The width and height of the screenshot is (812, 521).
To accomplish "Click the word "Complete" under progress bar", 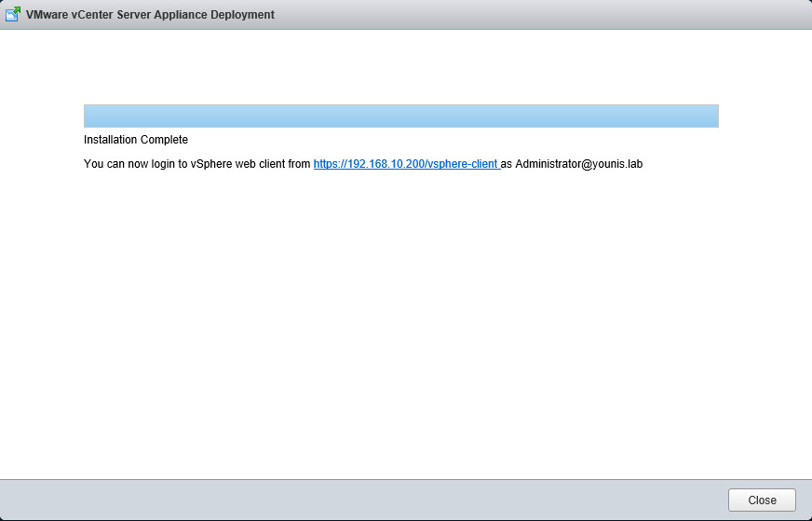I will [164, 140].
